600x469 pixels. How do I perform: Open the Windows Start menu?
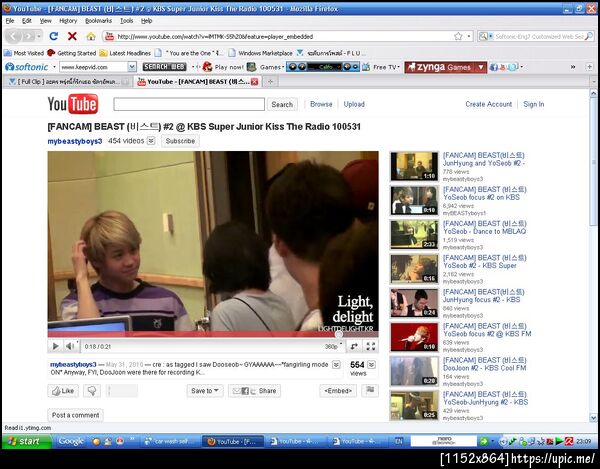(26, 441)
